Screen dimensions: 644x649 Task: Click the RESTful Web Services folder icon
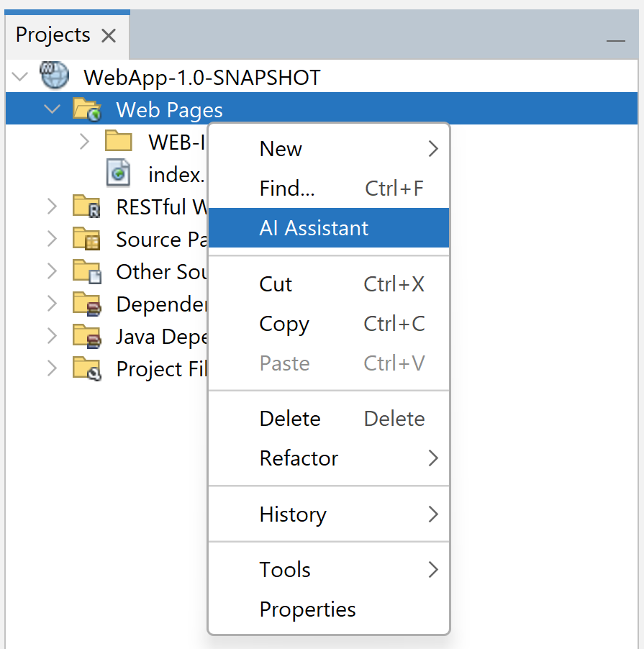click(x=86, y=207)
